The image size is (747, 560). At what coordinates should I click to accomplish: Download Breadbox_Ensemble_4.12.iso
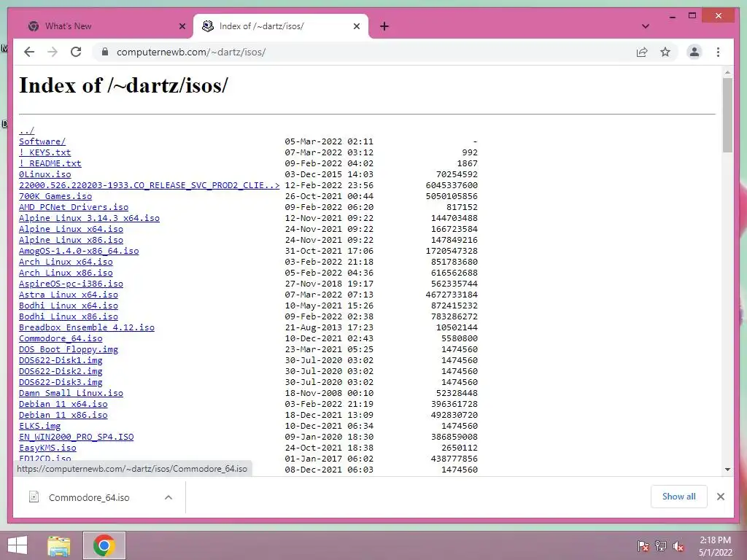click(87, 327)
